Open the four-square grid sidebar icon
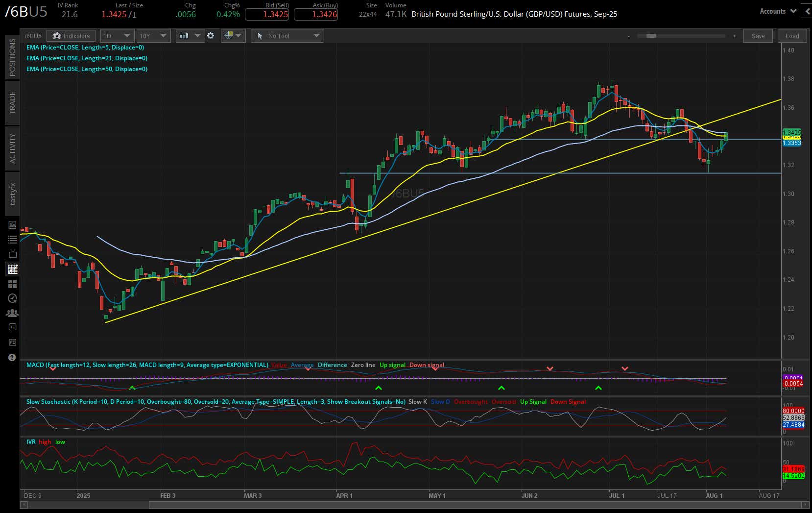Viewport: 812px width, 513px height. point(12,284)
